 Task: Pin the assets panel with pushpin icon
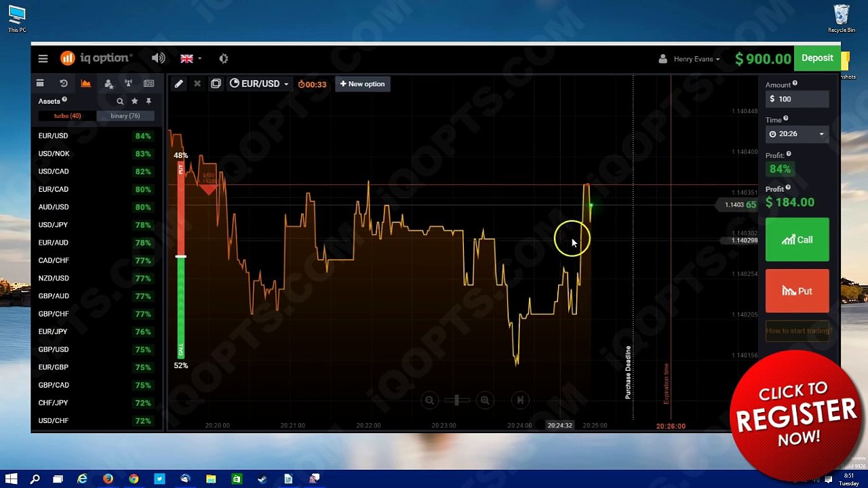tap(149, 101)
